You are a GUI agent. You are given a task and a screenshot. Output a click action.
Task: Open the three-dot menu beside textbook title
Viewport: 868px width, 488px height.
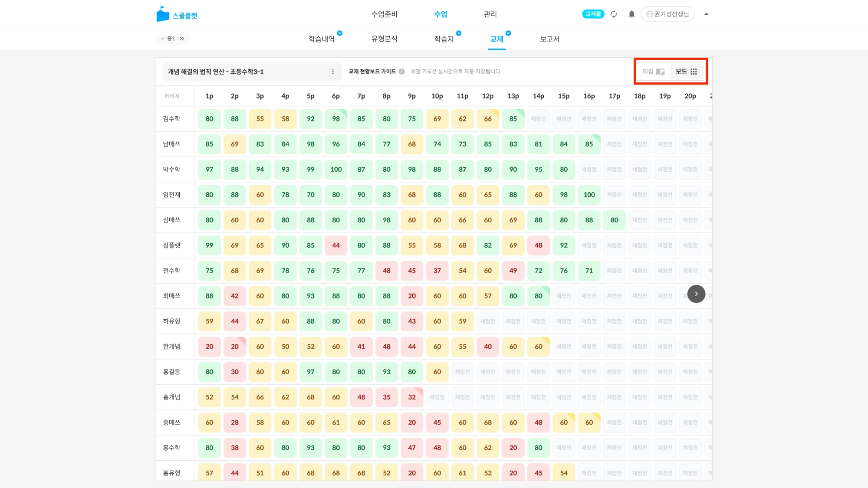point(333,72)
